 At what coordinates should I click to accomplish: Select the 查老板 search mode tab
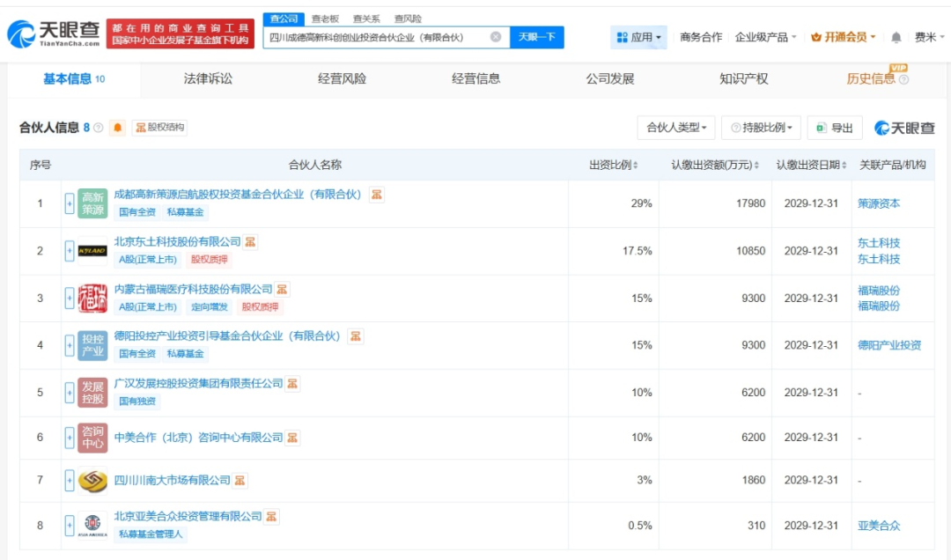(325, 18)
